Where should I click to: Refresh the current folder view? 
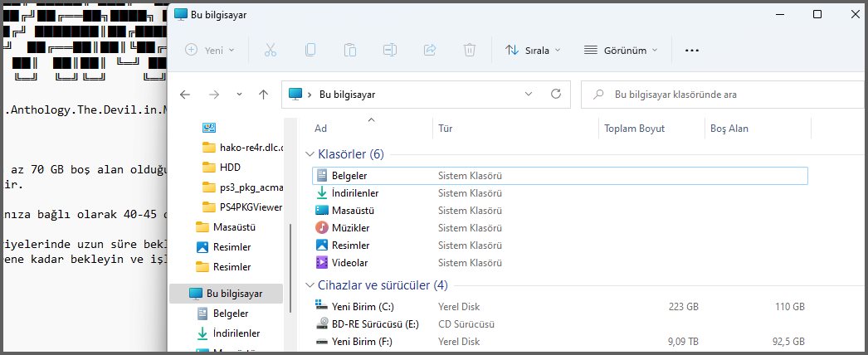coord(556,95)
